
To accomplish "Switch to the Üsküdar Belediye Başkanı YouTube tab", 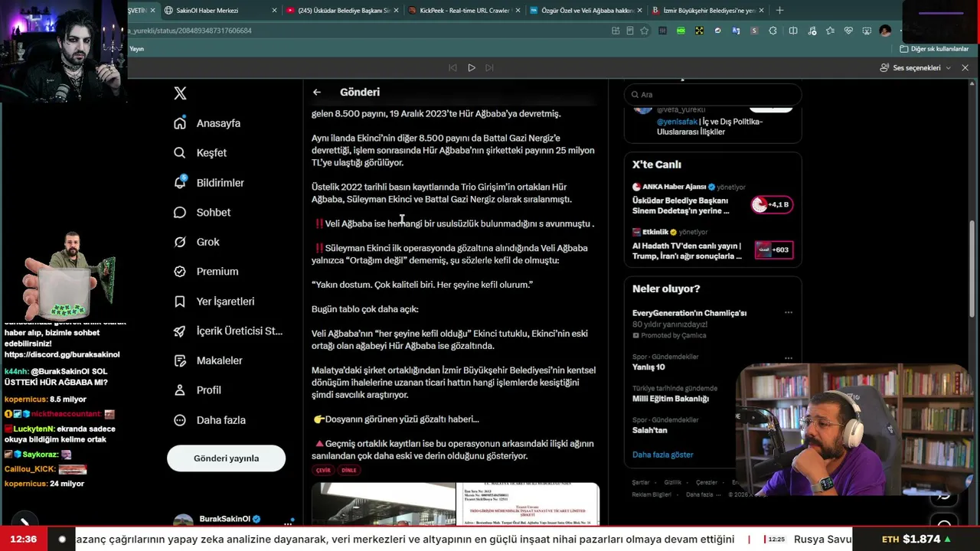I will (341, 11).
